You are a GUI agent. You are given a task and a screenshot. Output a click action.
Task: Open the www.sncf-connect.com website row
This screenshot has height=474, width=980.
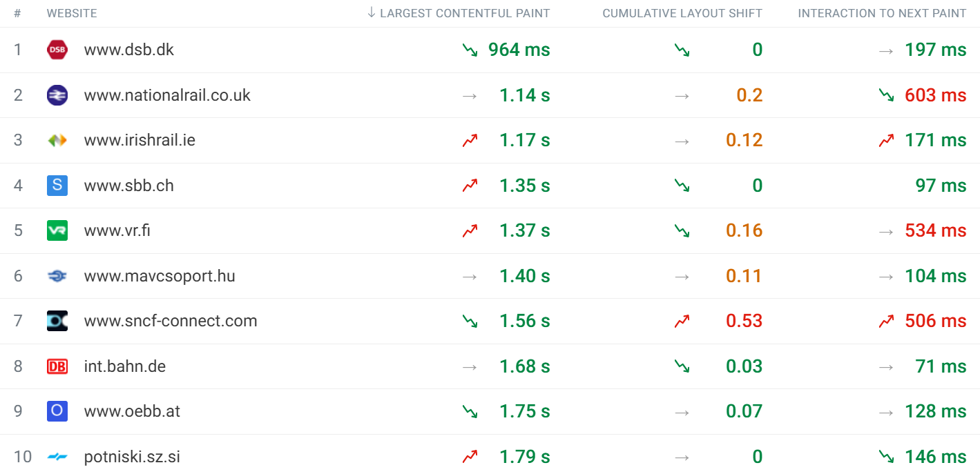490,321
